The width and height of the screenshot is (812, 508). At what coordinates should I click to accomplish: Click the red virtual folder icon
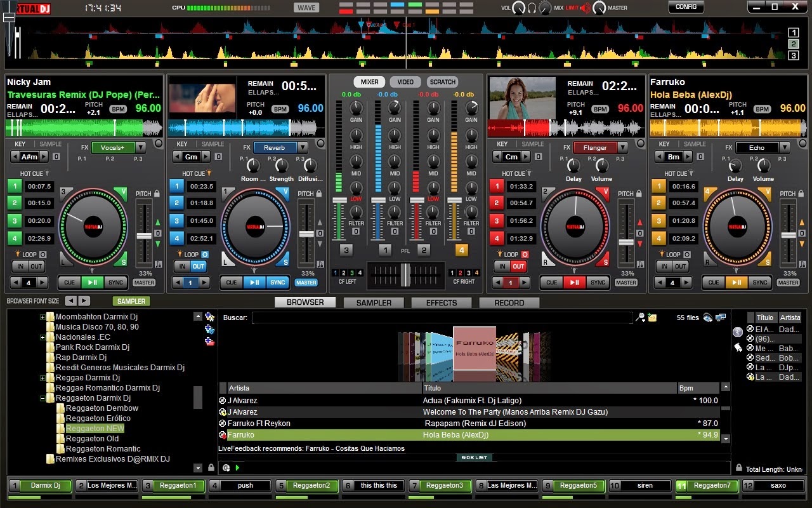click(x=209, y=341)
